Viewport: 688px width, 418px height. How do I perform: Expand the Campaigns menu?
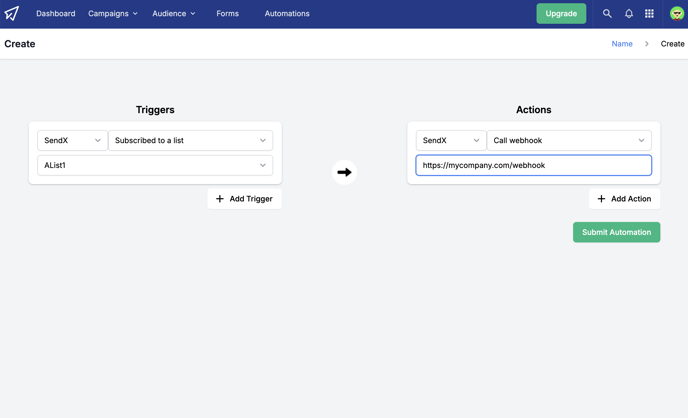tap(113, 14)
